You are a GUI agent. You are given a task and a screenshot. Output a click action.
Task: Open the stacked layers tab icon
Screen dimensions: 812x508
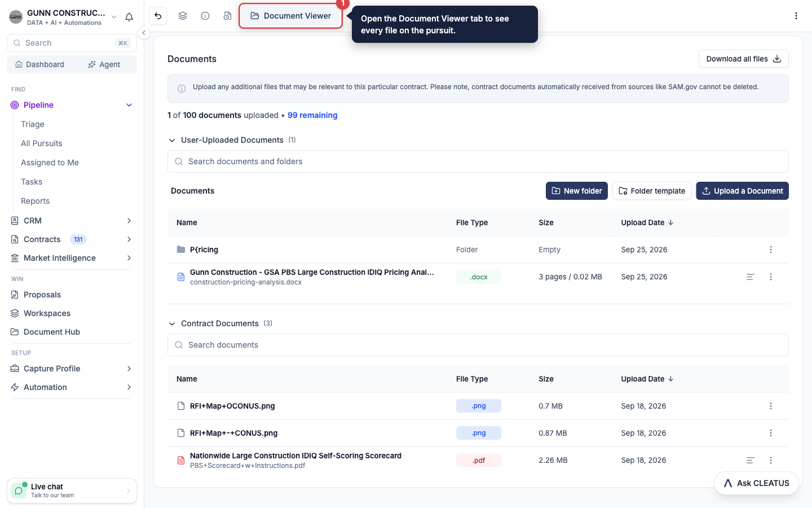point(183,16)
